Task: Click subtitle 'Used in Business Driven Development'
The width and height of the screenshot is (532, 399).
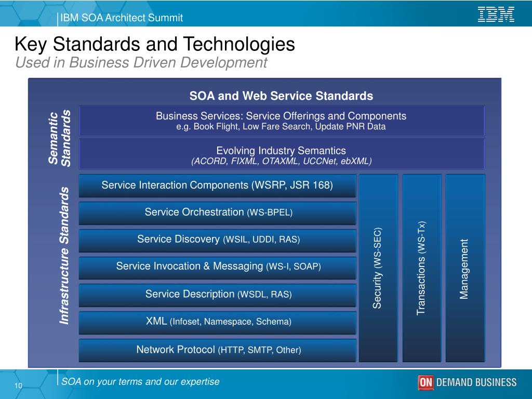Action: click(x=141, y=62)
